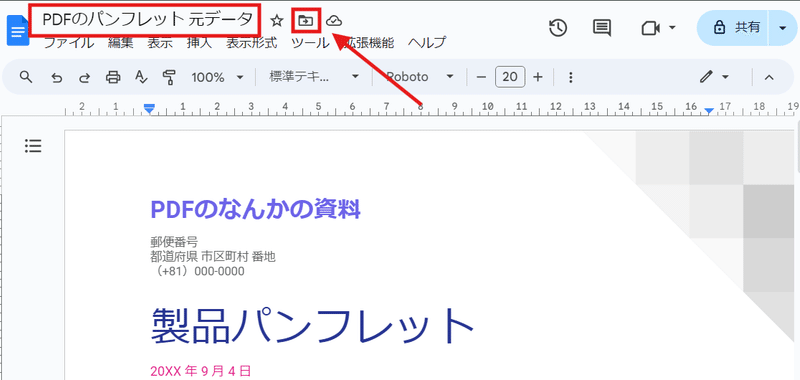Check the cloud save status icon
Image resolution: width=800 pixels, height=380 pixels.
(334, 21)
